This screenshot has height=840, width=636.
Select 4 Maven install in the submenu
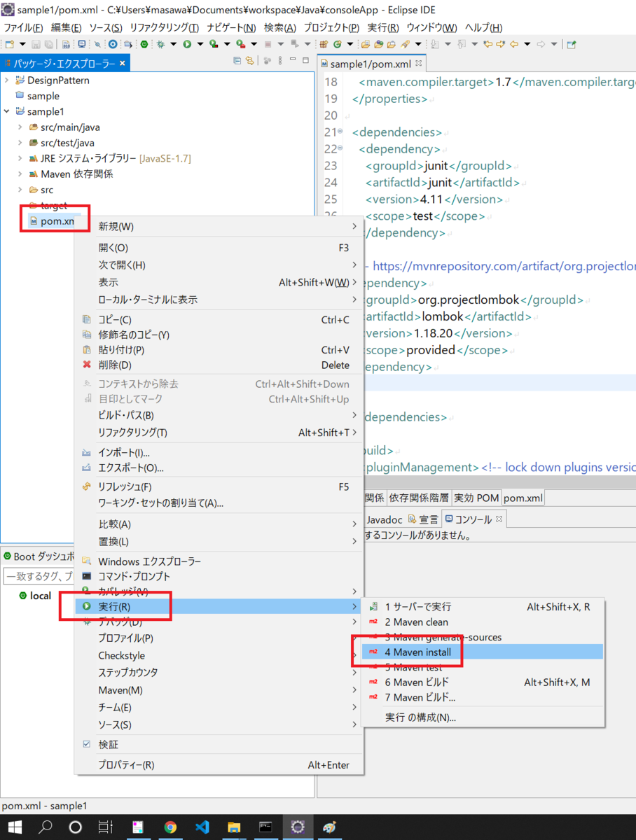click(x=482, y=652)
